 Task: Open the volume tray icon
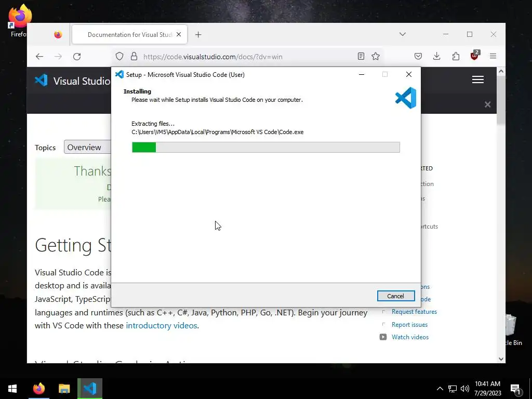coord(465,389)
